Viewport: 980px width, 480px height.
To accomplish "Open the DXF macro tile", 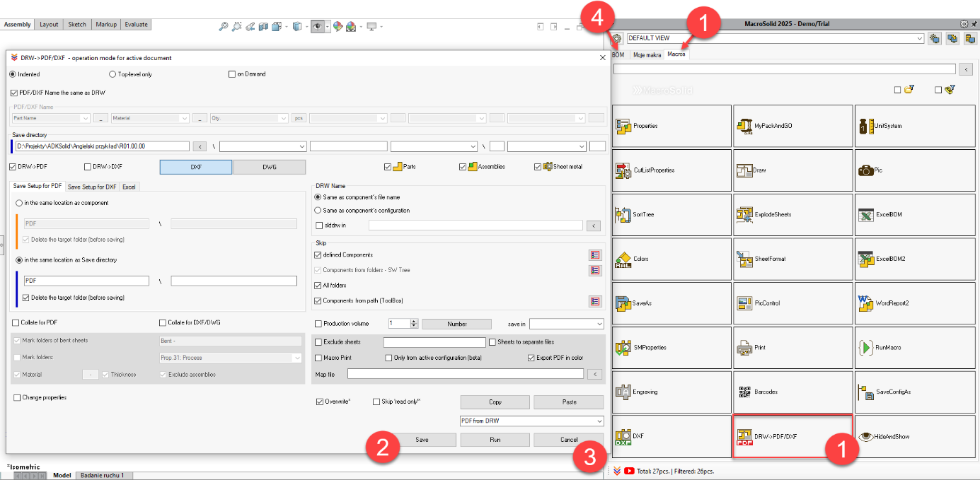I will pos(671,436).
